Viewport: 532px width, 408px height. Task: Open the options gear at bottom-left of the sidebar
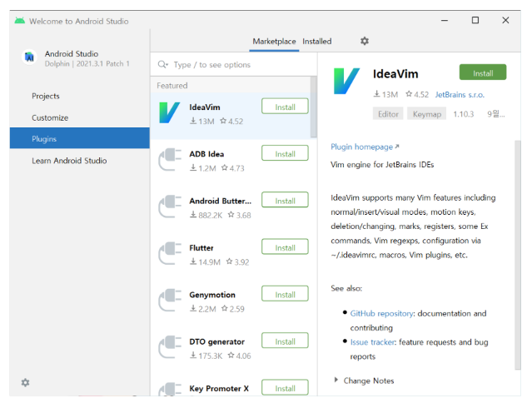click(26, 382)
